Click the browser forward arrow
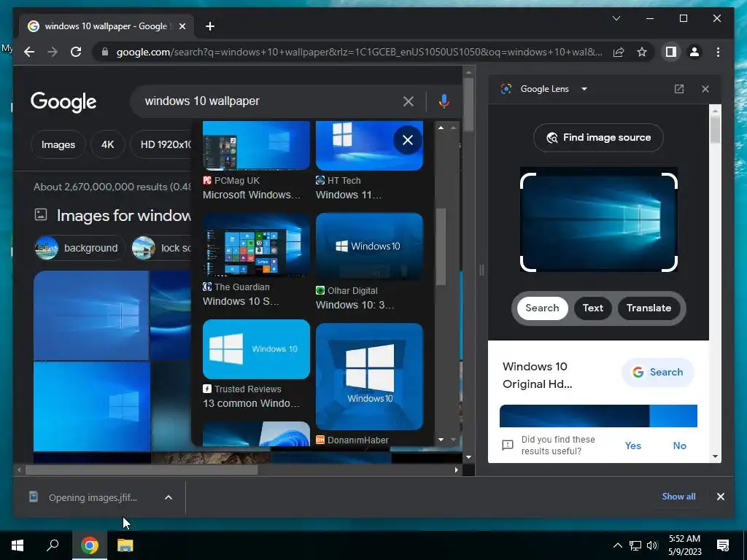This screenshot has height=560, width=747. pyautogui.click(x=53, y=52)
